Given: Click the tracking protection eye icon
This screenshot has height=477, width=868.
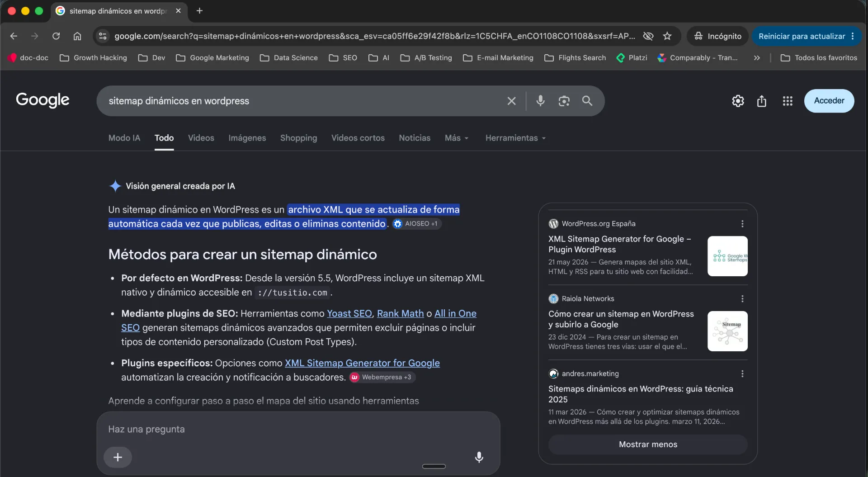Looking at the screenshot, I should (x=648, y=36).
